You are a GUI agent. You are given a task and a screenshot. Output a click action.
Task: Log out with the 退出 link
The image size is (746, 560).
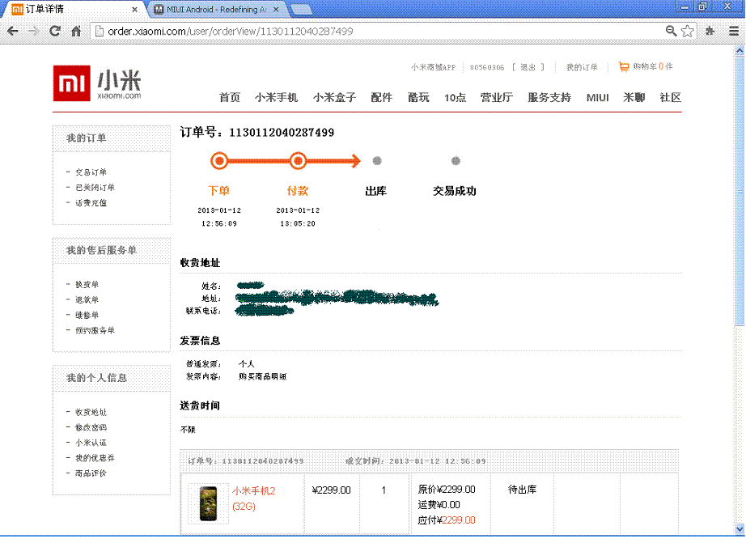(x=528, y=67)
